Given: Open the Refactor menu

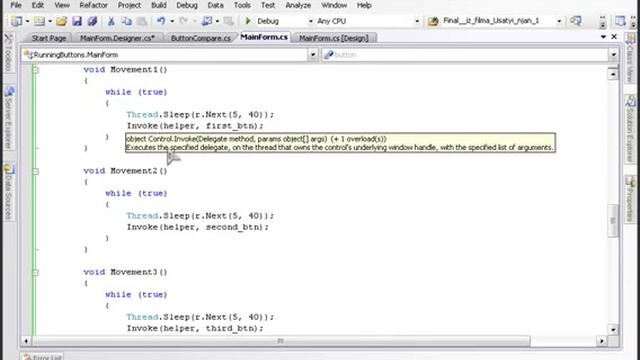Looking at the screenshot, I should (x=93, y=5).
